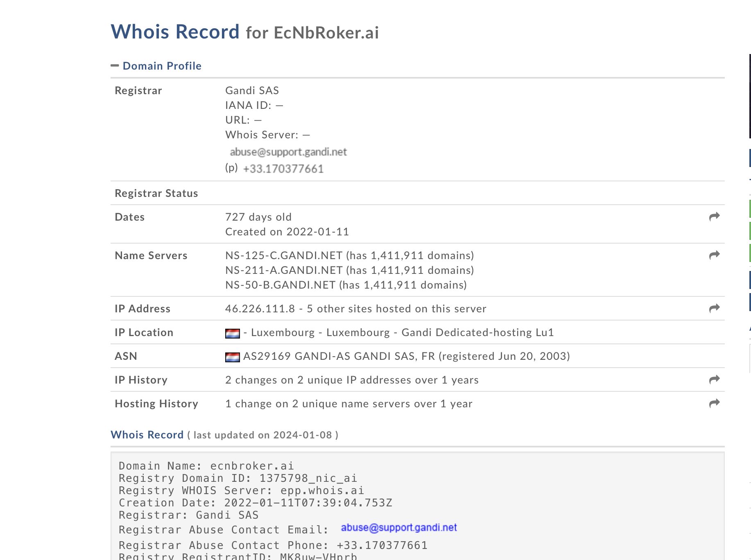751x560 pixels.
Task: Click the AS29169 GANDI-AS text
Action: pos(297,356)
